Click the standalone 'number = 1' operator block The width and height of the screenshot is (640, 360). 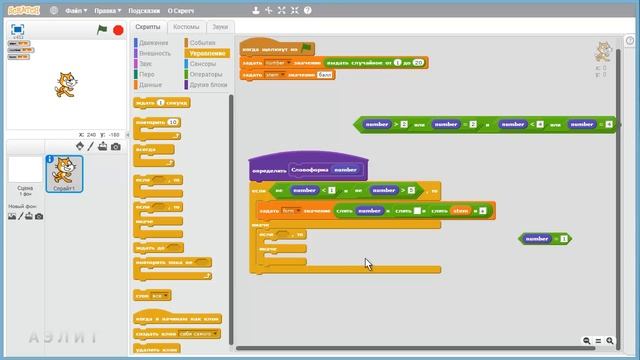[x=545, y=239]
